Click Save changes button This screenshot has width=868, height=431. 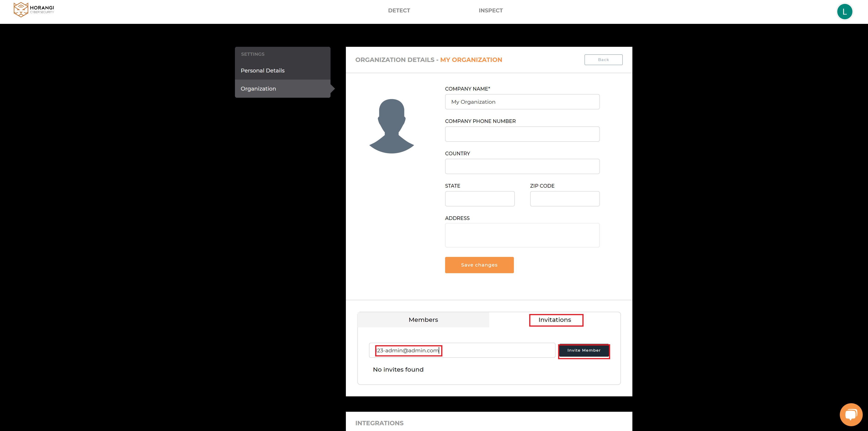479,265
